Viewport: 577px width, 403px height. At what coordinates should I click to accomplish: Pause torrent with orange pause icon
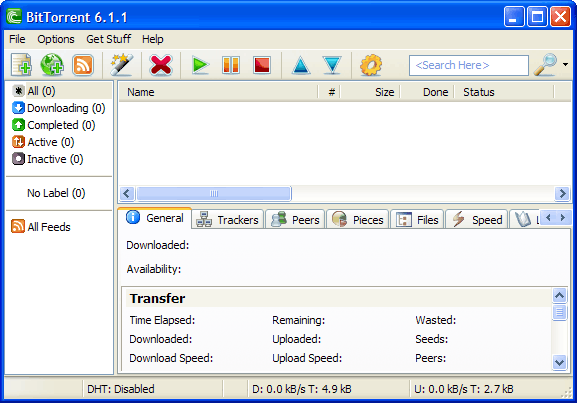click(231, 65)
